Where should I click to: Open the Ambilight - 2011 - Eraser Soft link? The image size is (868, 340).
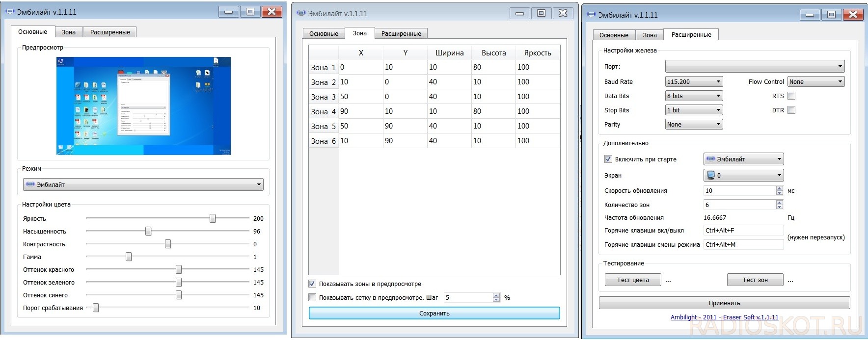[724, 317]
